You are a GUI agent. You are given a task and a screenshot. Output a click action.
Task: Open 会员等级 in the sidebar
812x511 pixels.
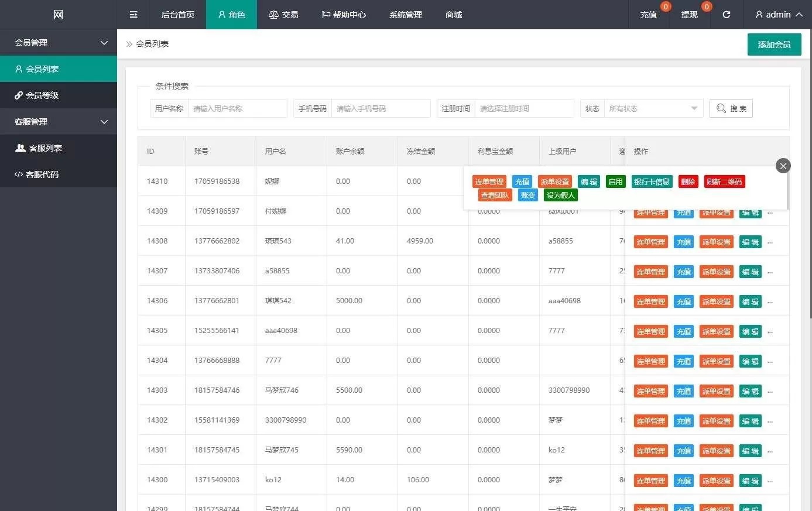point(42,95)
